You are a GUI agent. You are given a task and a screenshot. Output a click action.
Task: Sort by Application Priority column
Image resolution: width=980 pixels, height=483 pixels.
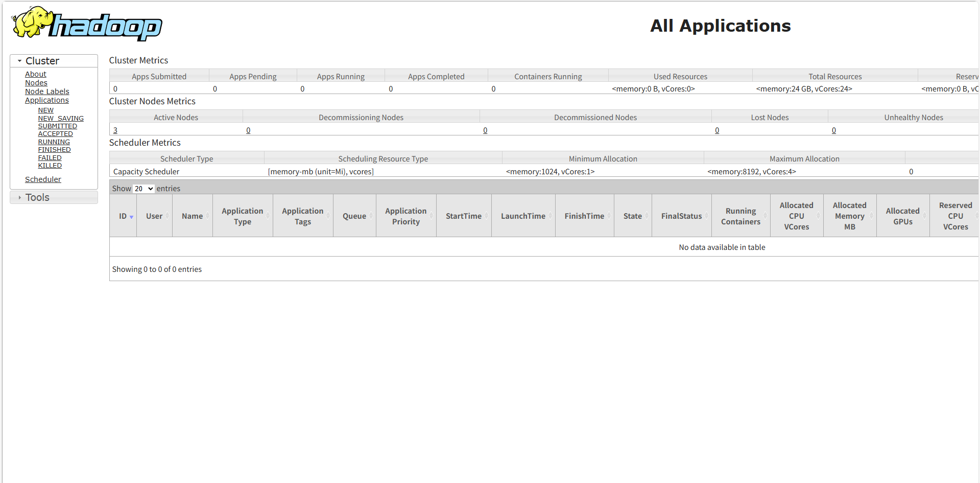tap(406, 216)
